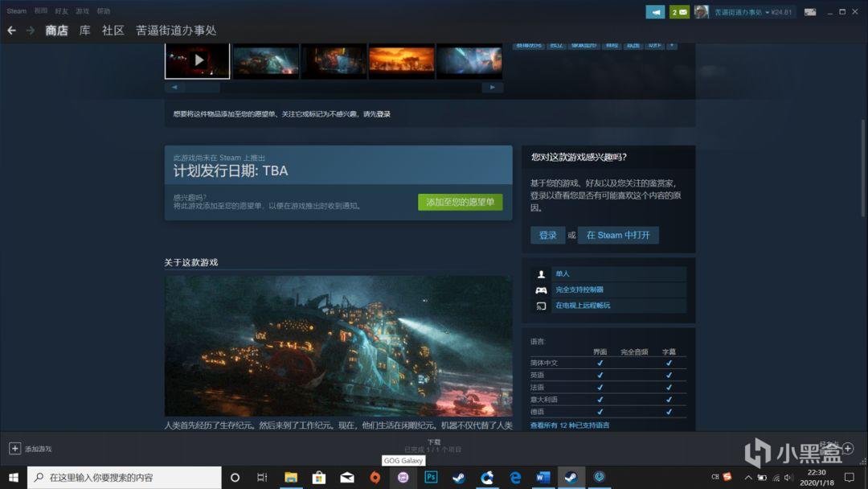
Task: Click the page's vertical scrollbar thumb
Action: click(x=862, y=168)
